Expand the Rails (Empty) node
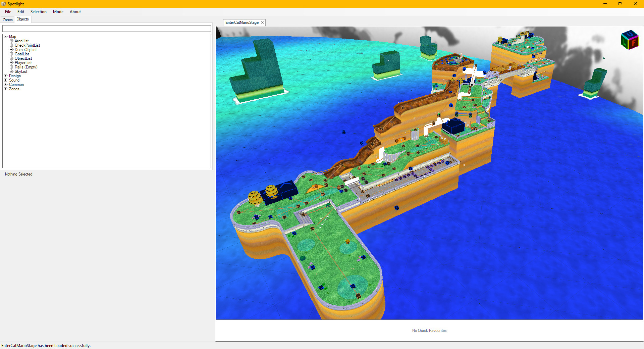Image resolution: width=644 pixels, height=349 pixels. tap(11, 67)
